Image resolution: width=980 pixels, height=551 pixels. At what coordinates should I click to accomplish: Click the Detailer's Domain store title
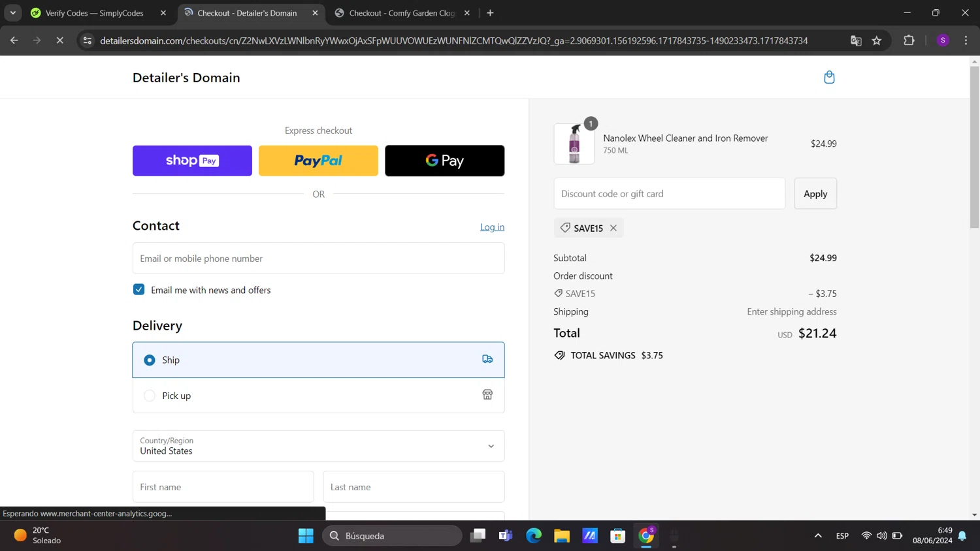(186, 78)
